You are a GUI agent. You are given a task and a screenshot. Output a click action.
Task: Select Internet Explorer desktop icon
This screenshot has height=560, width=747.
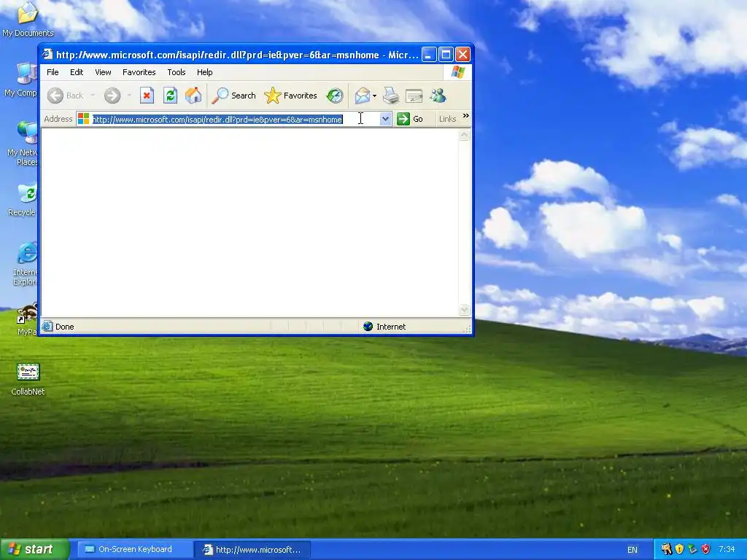tap(25, 264)
